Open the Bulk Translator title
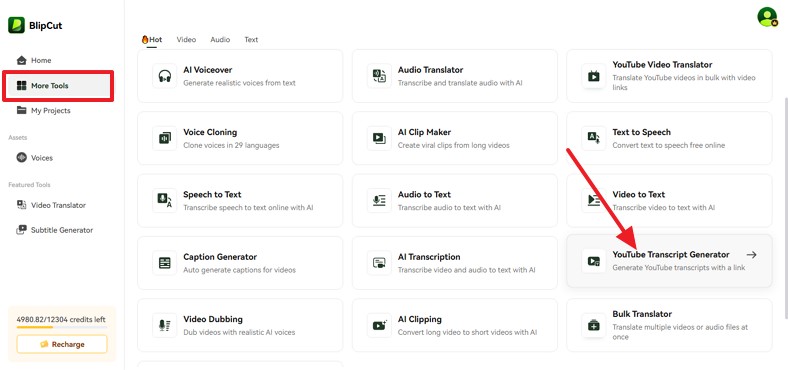Image resolution: width=788 pixels, height=370 pixels. [642, 314]
